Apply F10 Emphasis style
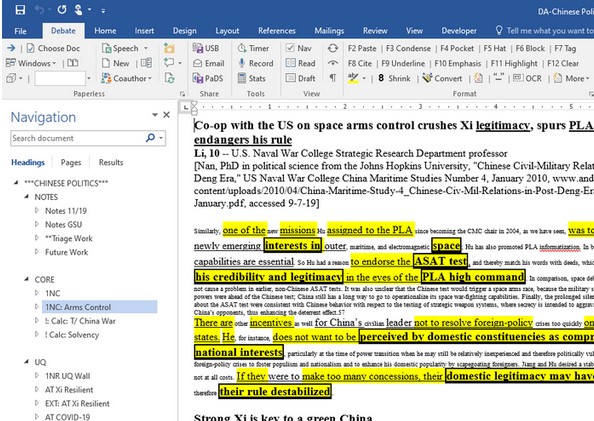The height and width of the screenshot is (421, 594). (x=458, y=63)
